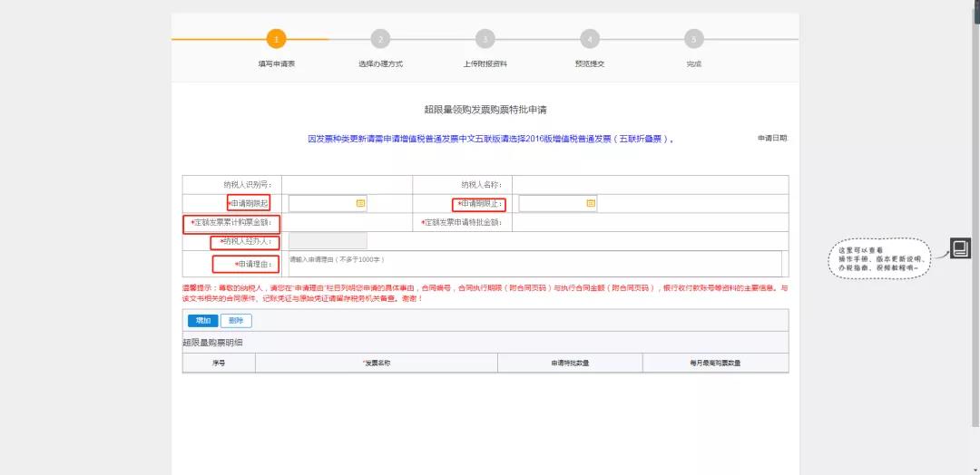Open the help manual book icon
Image resolution: width=980 pixels, height=475 pixels.
click(960, 248)
